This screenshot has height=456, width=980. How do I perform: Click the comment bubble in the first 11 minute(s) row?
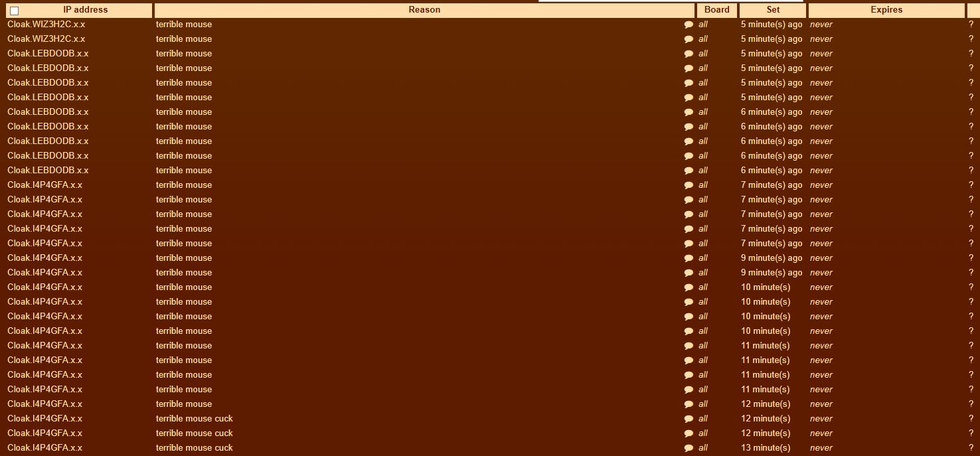tap(689, 346)
